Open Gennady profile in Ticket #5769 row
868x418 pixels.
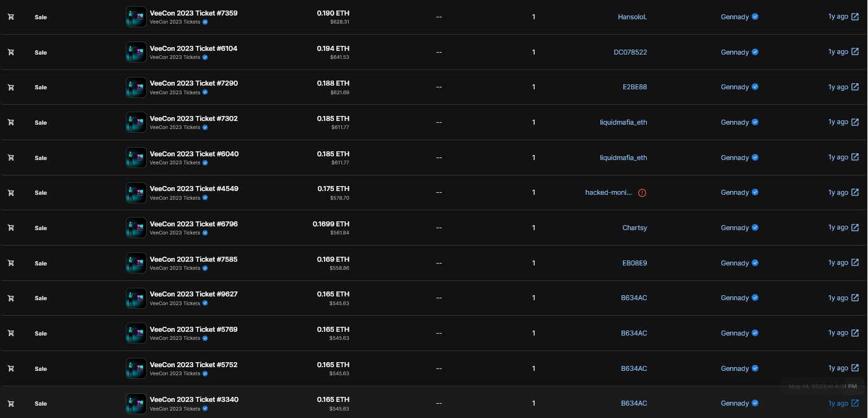coord(735,333)
